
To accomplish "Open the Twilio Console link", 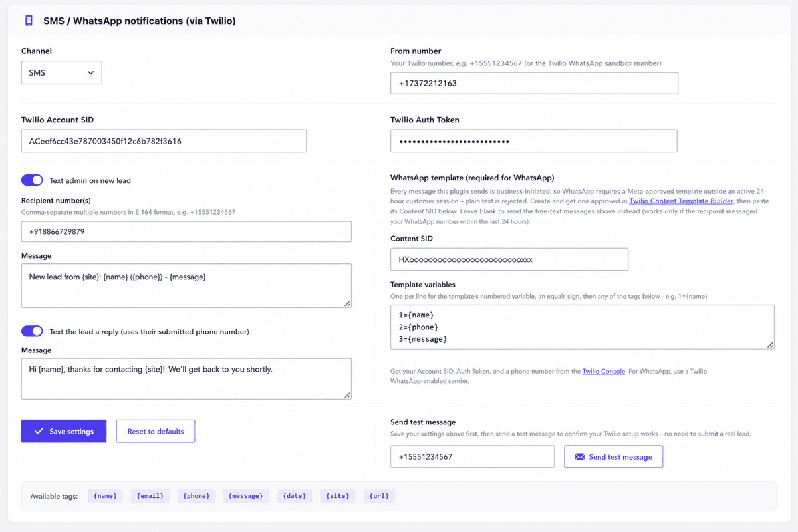I will [x=604, y=371].
